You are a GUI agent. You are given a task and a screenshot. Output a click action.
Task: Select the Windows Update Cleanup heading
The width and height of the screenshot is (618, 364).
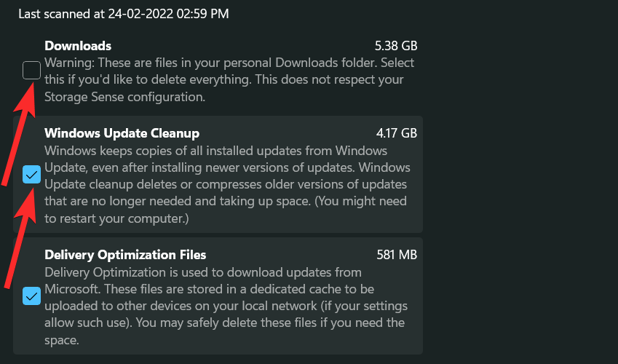coord(122,133)
